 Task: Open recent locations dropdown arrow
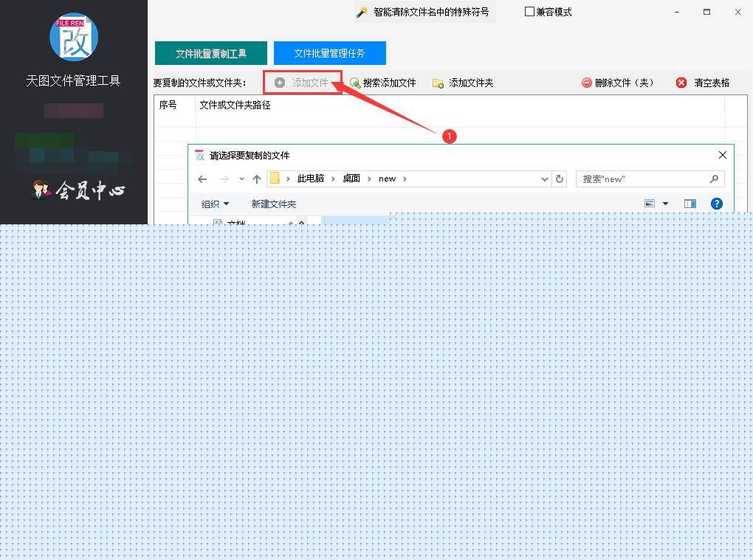point(241,179)
